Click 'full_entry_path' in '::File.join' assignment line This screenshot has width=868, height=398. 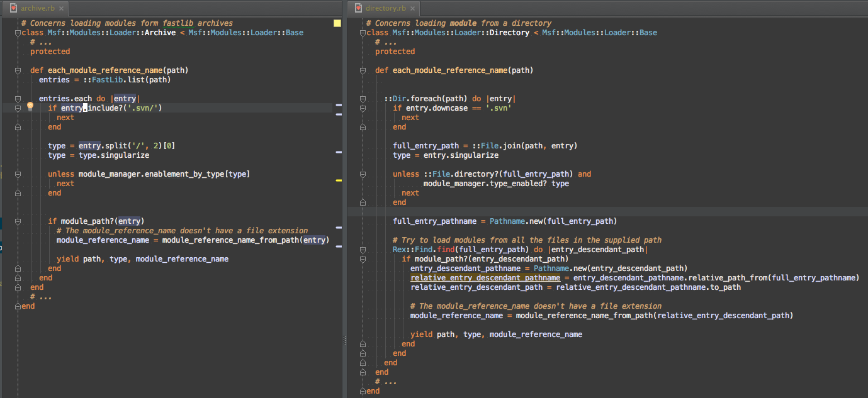[x=426, y=146]
